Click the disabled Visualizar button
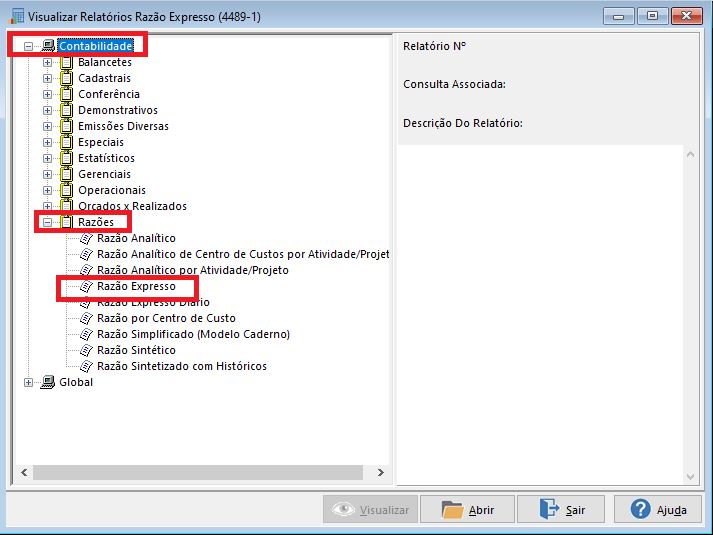The image size is (713, 535). pyautogui.click(x=371, y=510)
